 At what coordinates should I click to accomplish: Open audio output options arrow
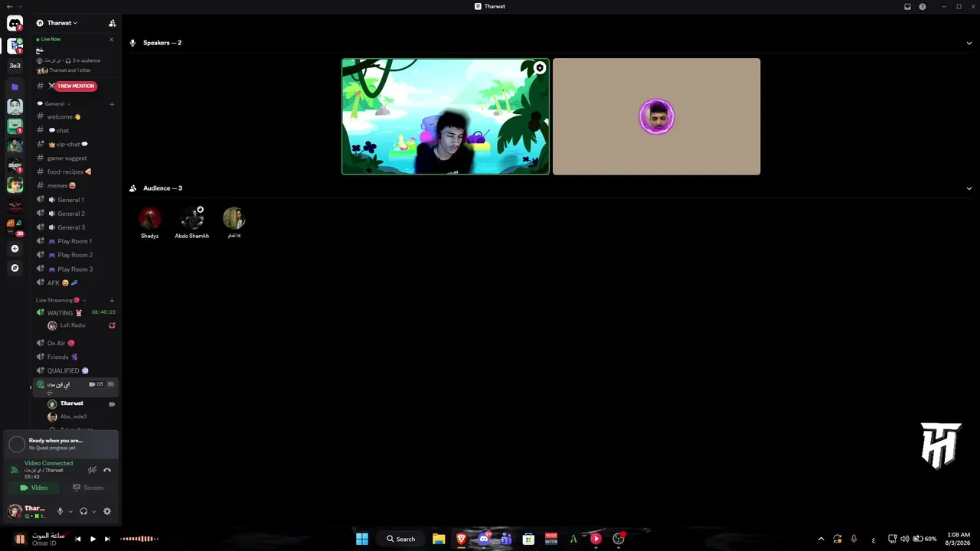pyautogui.click(x=94, y=511)
